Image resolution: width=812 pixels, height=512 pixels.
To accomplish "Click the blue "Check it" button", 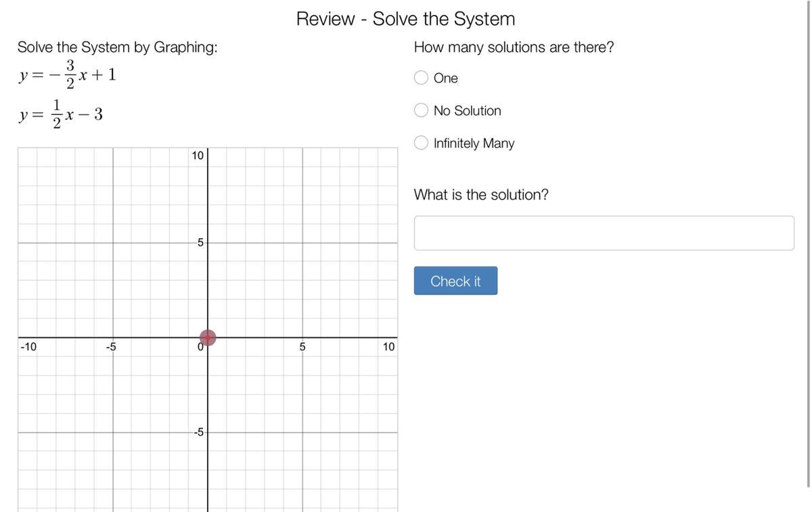I will click(455, 281).
